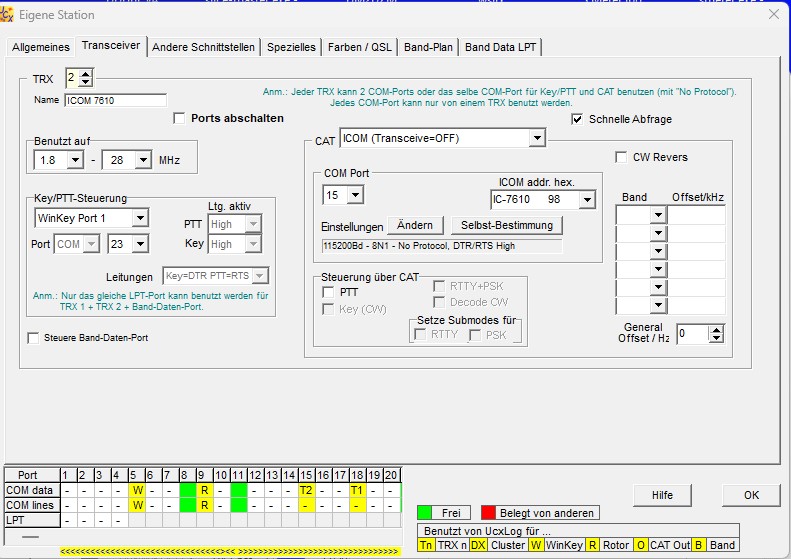
Task: Click the T2 cell in COM data row
Action: tap(307, 490)
